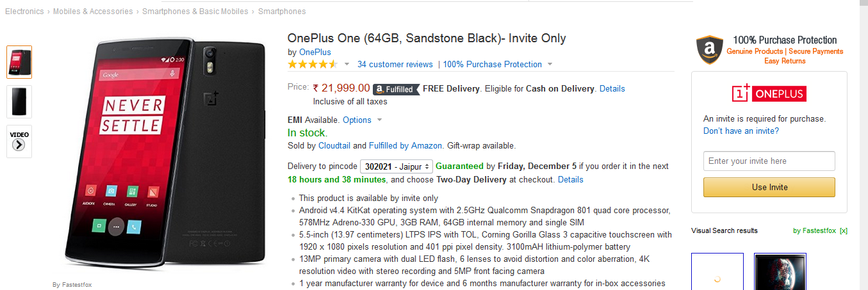868x290 pixels.
Task: Select the front-view phone thumbnail
Action: coord(19,62)
